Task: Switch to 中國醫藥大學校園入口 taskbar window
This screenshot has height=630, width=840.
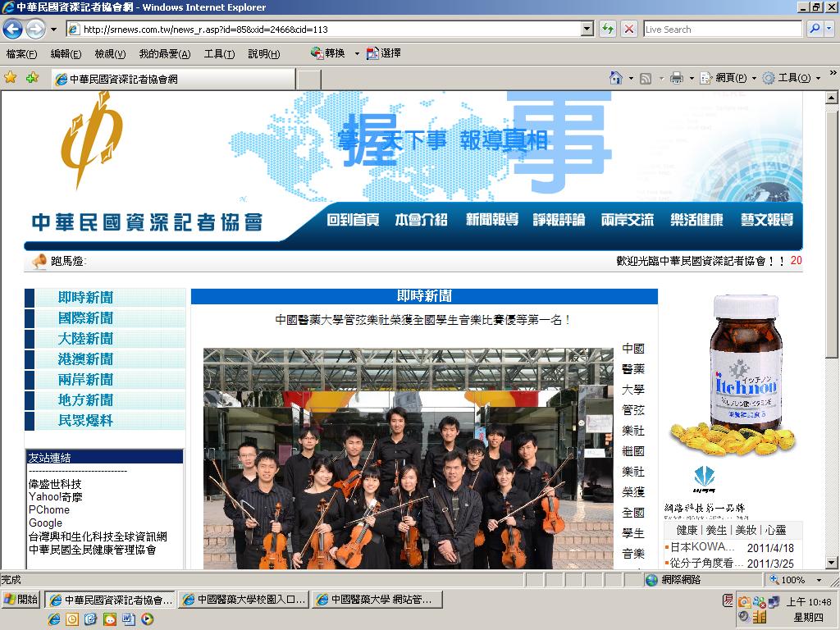Action: pos(243,600)
